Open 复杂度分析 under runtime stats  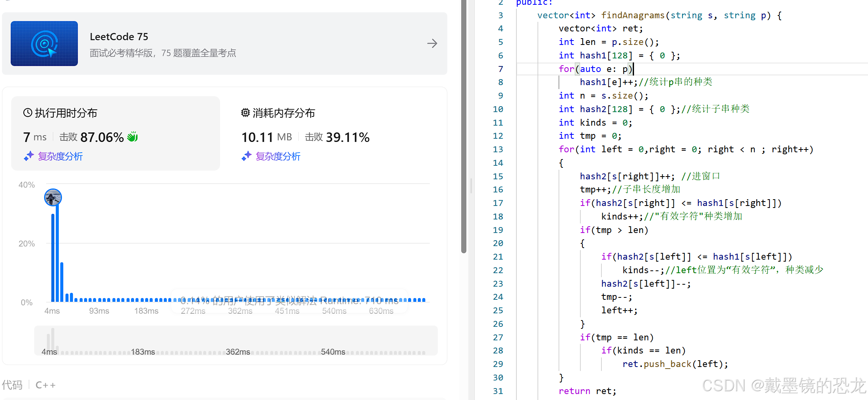pos(60,156)
